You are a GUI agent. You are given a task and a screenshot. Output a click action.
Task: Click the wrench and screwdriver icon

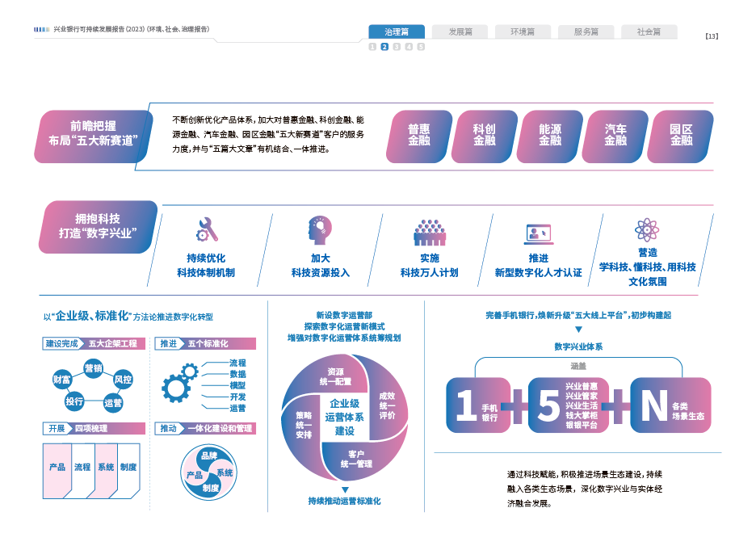point(207,230)
